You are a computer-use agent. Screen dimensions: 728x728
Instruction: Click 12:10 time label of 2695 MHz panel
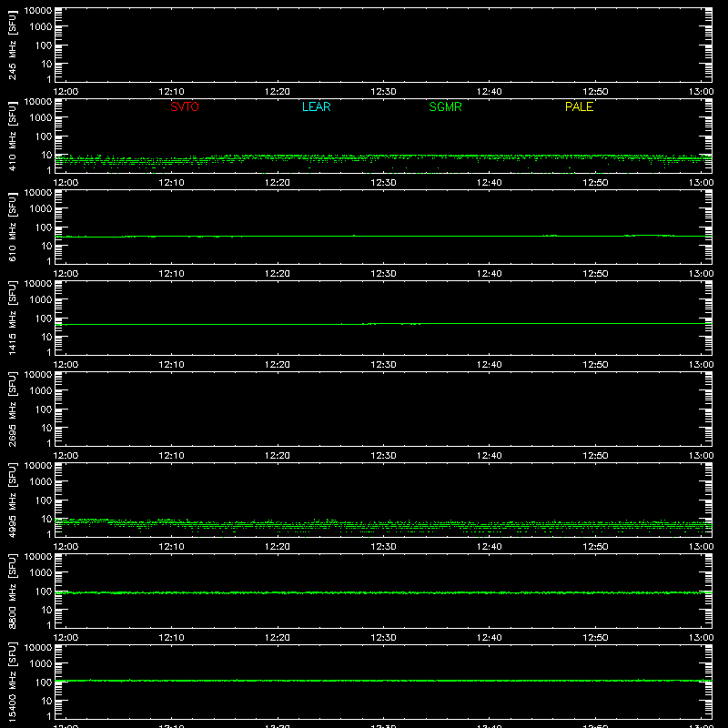[x=172, y=456]
